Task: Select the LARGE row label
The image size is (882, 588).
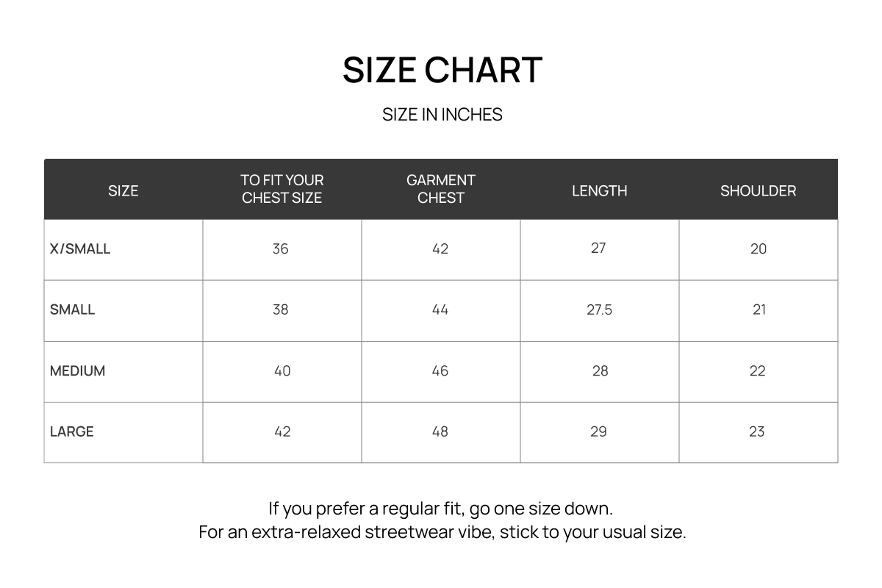Action: pos(71,431)
